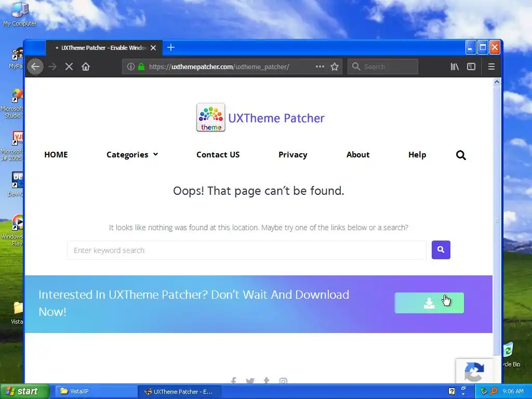Open the Help menu item

coord(417,155)
